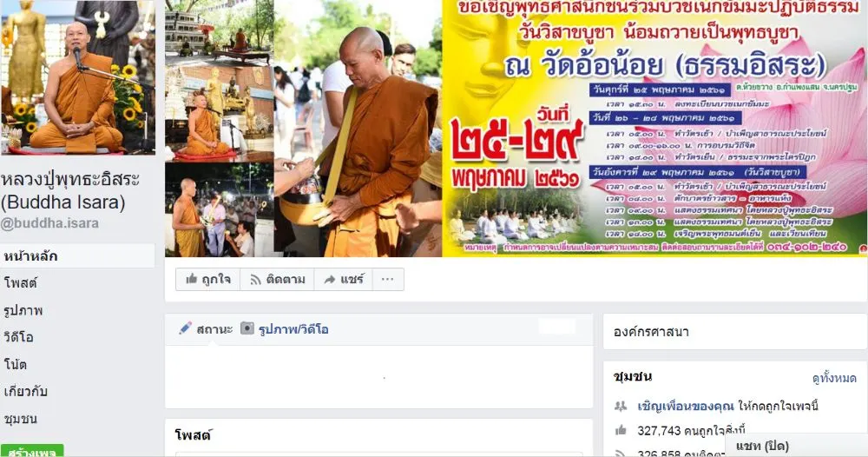Click the ดูทั้งหมด link in ชุมชน

pos(834,378)
